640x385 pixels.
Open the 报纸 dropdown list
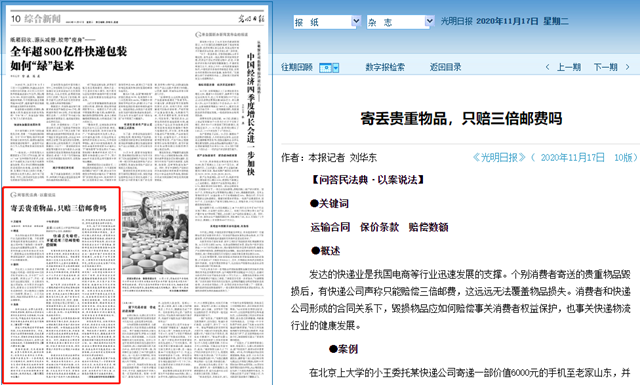tap(327, 22)
